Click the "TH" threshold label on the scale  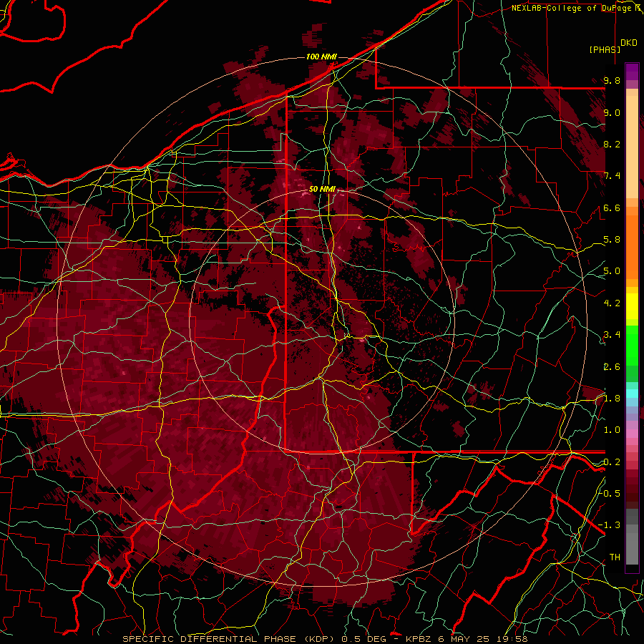[615, 557]
